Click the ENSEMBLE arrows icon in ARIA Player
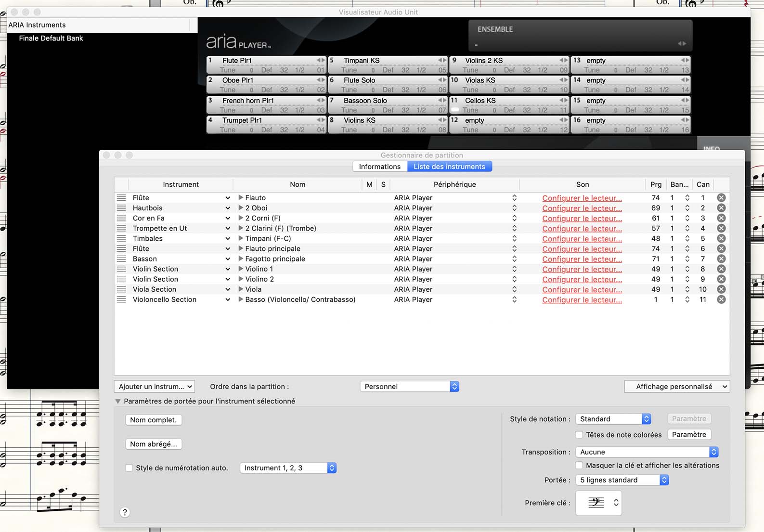This screenshot has height=532, width=764. 682,44
